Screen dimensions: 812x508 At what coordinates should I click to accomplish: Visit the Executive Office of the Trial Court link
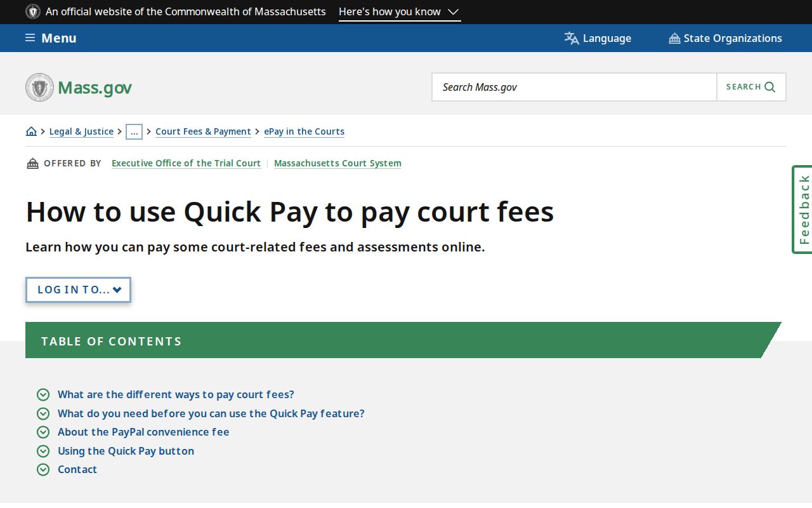point(186,163)
